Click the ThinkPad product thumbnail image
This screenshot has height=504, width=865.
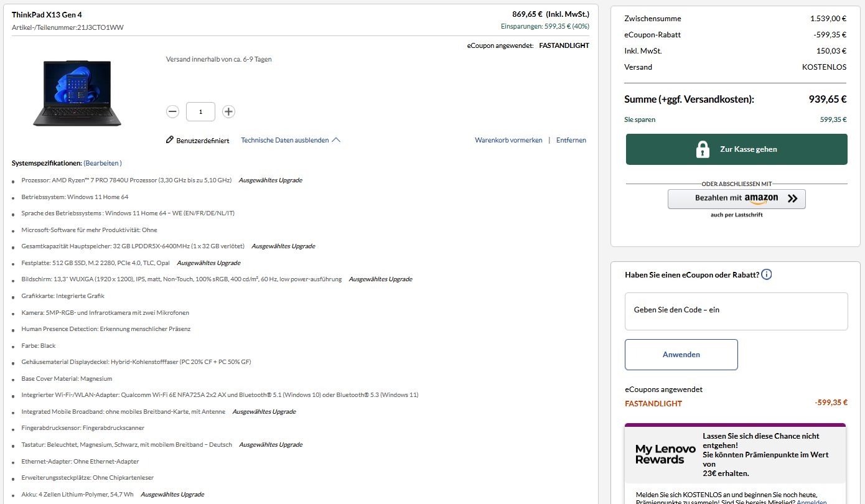[x=77, y=92]
